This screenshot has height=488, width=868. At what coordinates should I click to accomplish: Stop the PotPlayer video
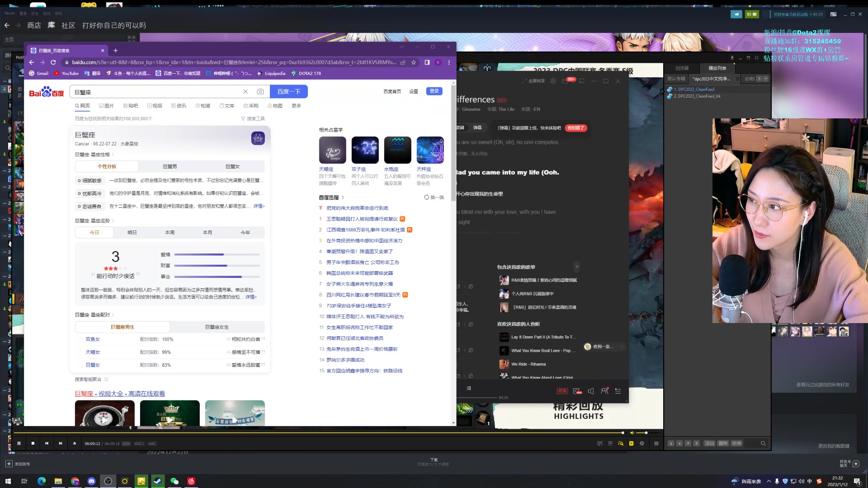click(33, 443)
